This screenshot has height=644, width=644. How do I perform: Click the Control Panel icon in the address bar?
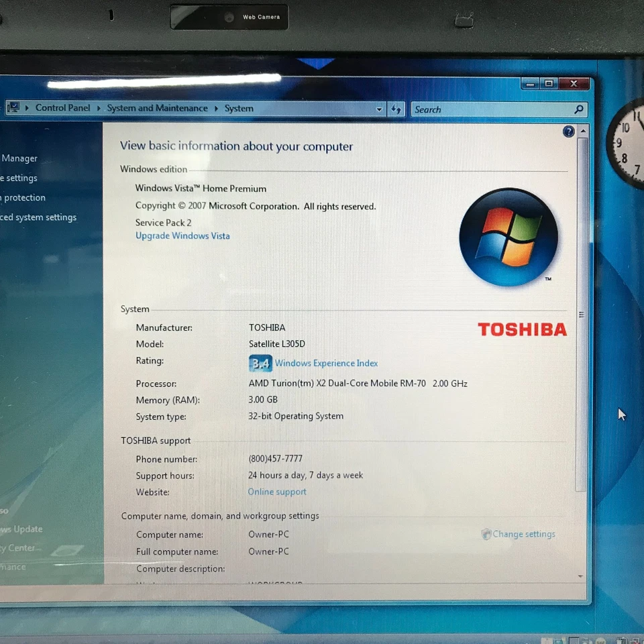pyautogui.click(x=13, y=107)
